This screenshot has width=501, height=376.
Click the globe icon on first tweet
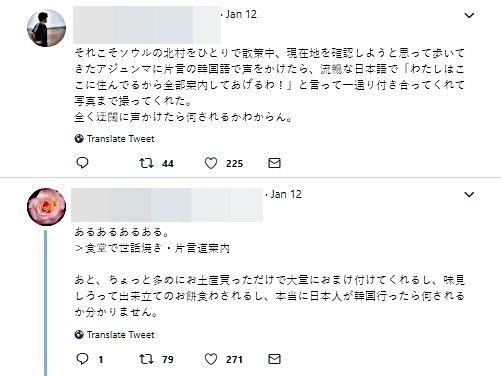[79, 139]
